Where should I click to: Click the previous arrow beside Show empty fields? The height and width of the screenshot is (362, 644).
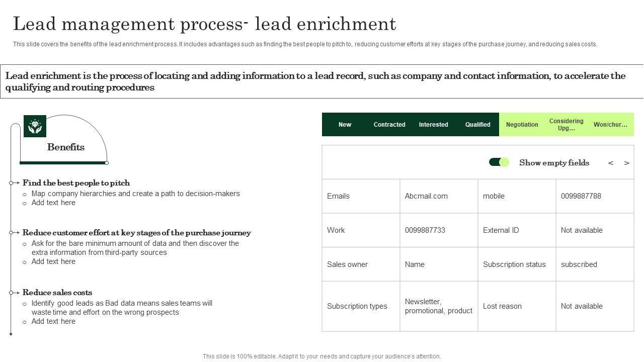pos(610,163)
